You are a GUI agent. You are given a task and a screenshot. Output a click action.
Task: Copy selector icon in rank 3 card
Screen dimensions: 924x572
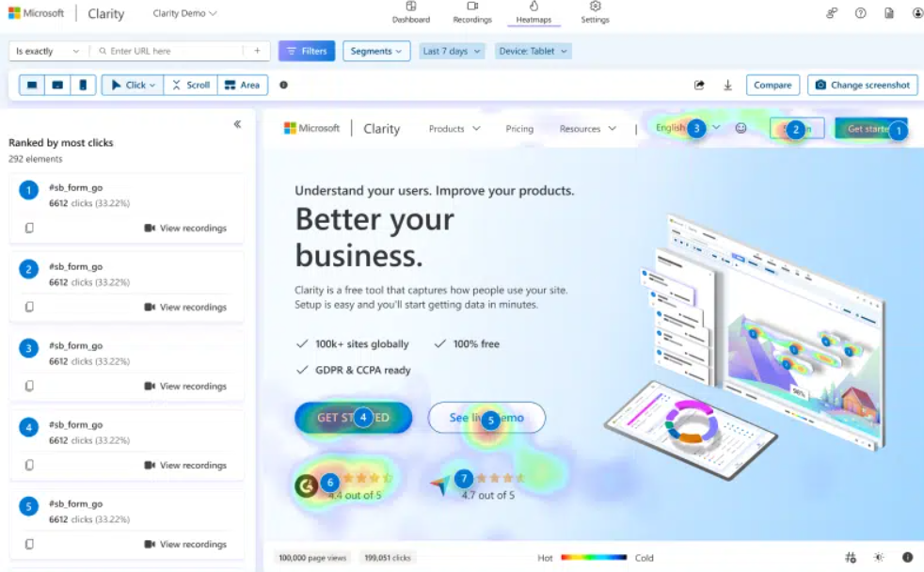(x=29, y=386)
